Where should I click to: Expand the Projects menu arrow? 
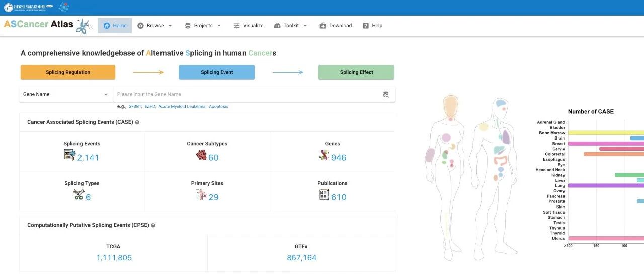[219, 26]
